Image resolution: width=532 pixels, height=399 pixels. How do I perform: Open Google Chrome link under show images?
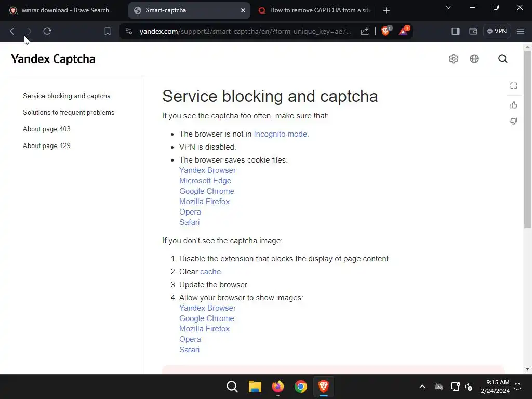207,318
